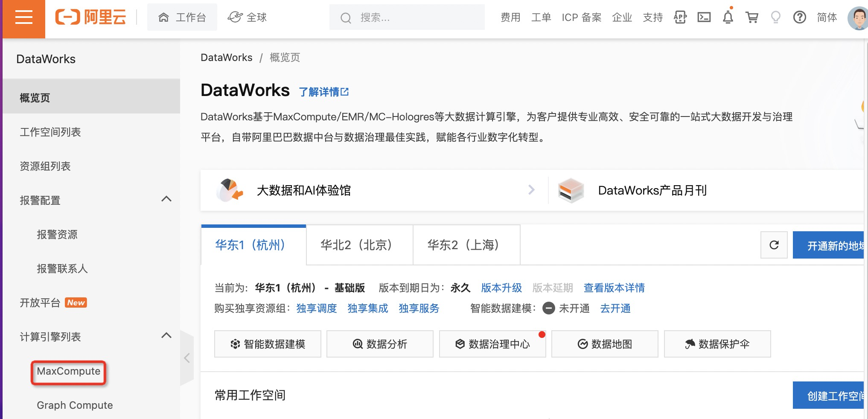Image resolution: width=868 pixels, height=419 pixels.
Task: Switch language via 简体
Action: pyautogui.click(x=827, y=17)
